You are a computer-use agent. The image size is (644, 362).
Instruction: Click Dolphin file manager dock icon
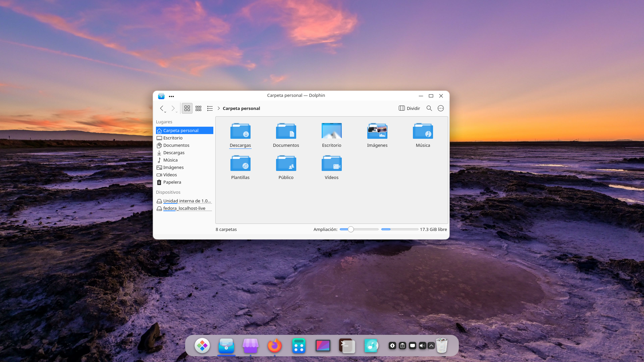226,346
